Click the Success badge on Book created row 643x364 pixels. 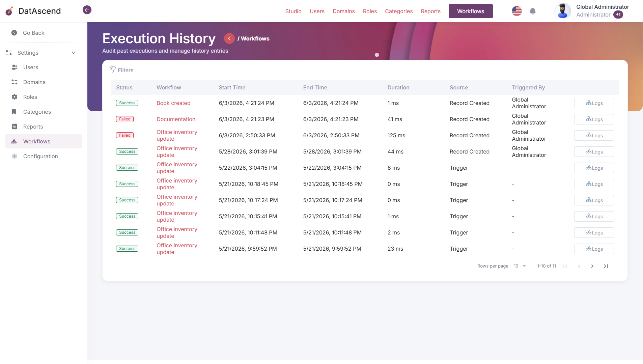pos(127,103)
